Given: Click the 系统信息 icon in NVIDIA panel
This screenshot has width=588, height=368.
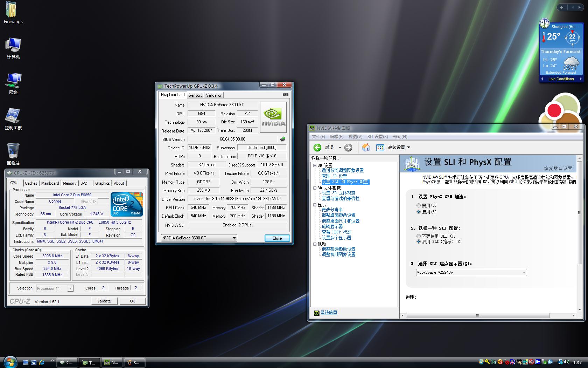Looking at the screenshot, I should tap(316, 313).
